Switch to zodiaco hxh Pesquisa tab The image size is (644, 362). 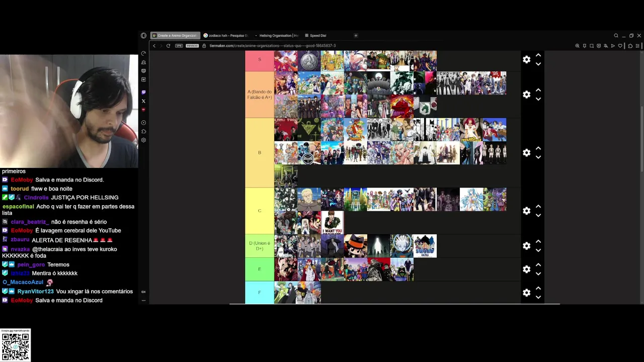pyautogui.click(x=226, y=36)
